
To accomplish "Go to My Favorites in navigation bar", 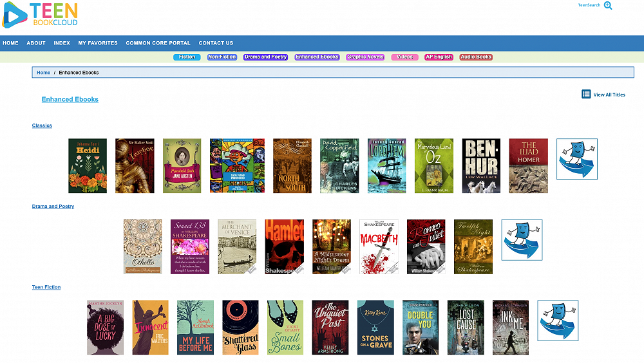I will click(98, 43).
